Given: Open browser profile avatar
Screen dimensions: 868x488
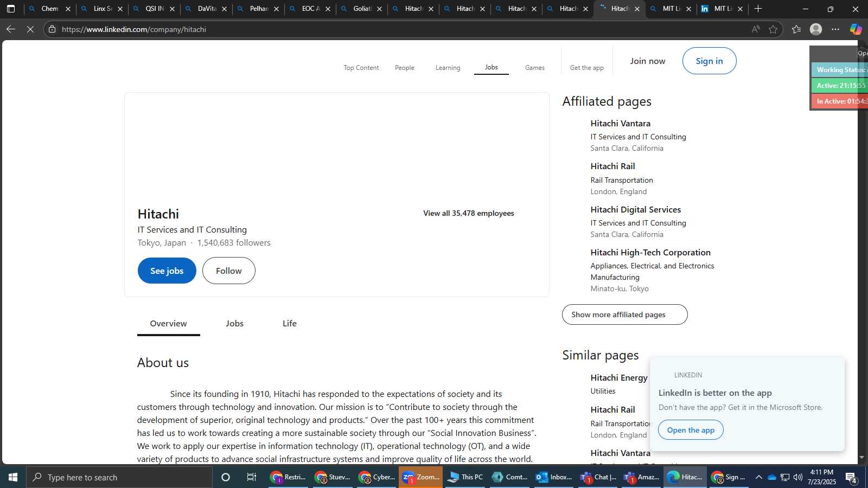Looking at the screenshot, I should pyautogui.click(x=816, y=29).
